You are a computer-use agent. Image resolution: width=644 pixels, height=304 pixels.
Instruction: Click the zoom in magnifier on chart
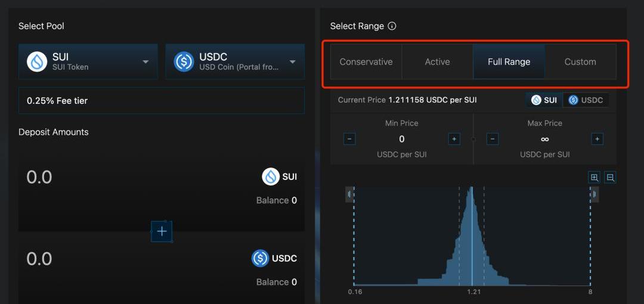tap(594, 177)
